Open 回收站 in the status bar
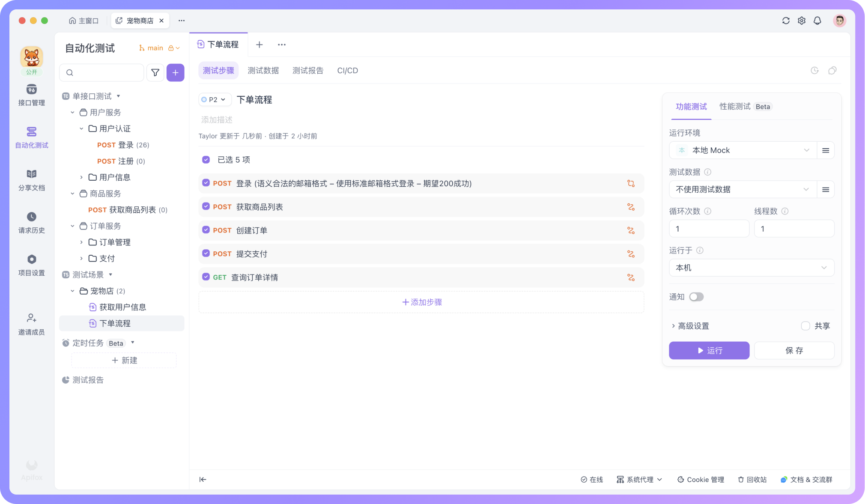 pos(752,480)
